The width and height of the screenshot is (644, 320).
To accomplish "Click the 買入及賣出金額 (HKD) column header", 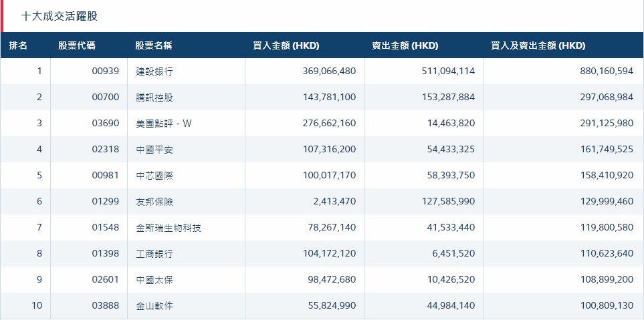I will [538, 45].
